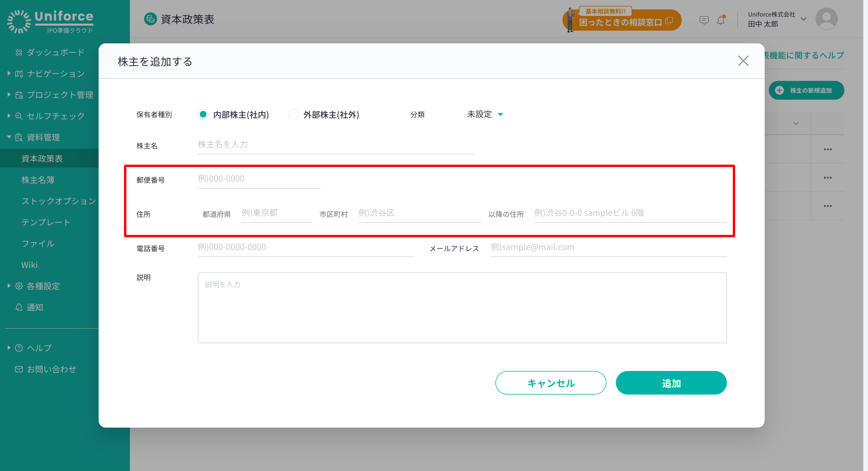Click the 通知 bell icon in sidebar
This screenshot has width=868, height=471.
tap(19, 307)
